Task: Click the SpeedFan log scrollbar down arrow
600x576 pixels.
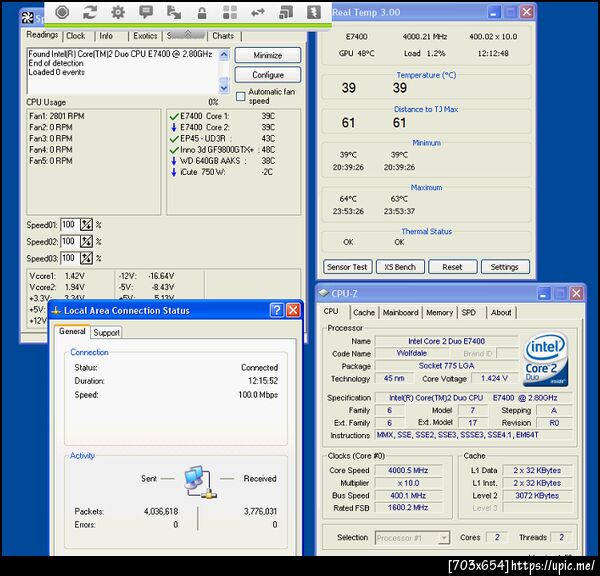Action: (x=224, y=88)
